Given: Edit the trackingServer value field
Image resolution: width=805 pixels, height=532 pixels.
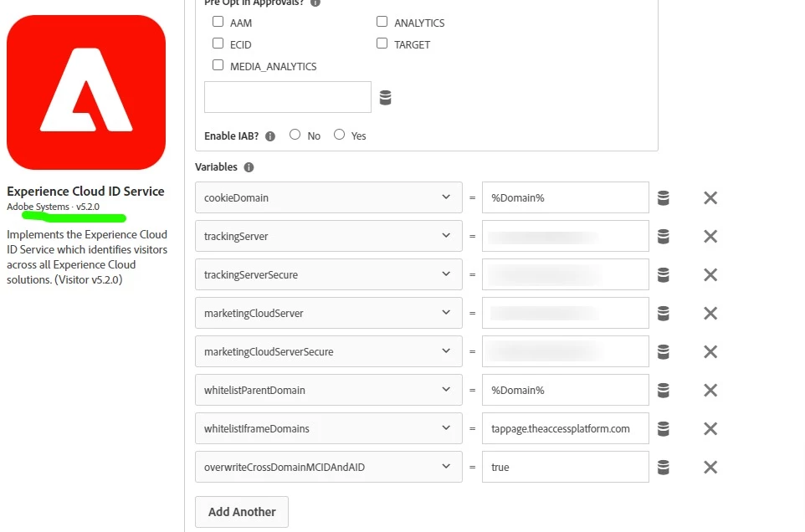Looking at the screenshot, I should (x=565, y=236).
